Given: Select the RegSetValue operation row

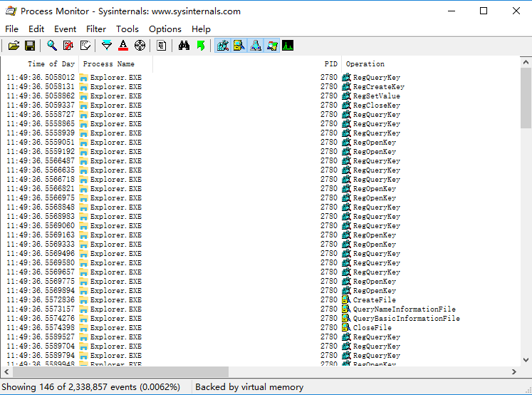Looking at the screenshot, I should 260,96.
